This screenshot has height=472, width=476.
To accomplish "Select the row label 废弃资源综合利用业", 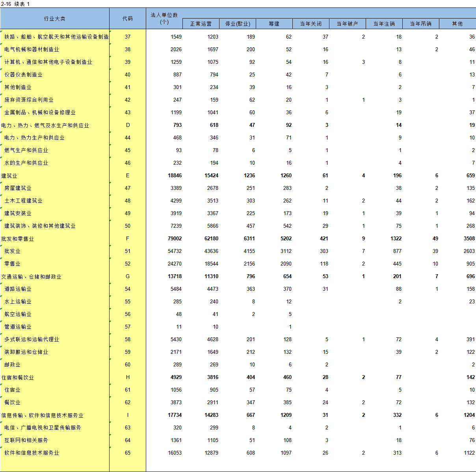I will click(29, 100).
